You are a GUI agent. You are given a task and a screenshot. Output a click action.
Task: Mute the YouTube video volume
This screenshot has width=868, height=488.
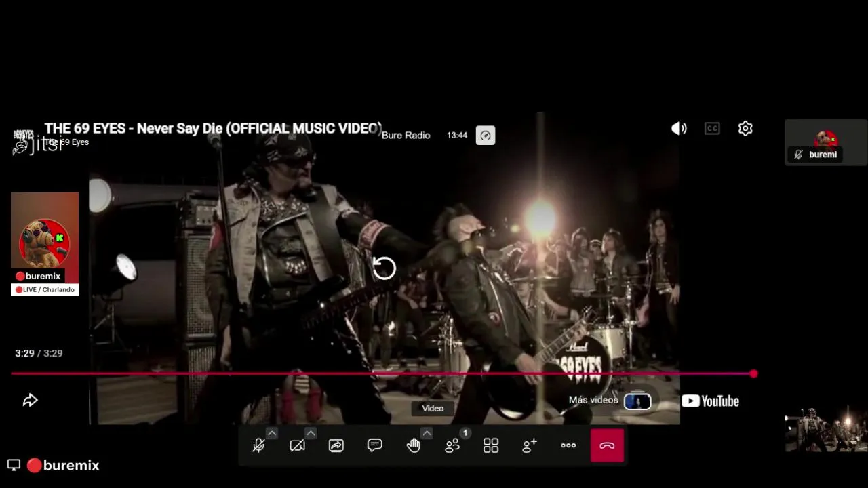(679, 129)
